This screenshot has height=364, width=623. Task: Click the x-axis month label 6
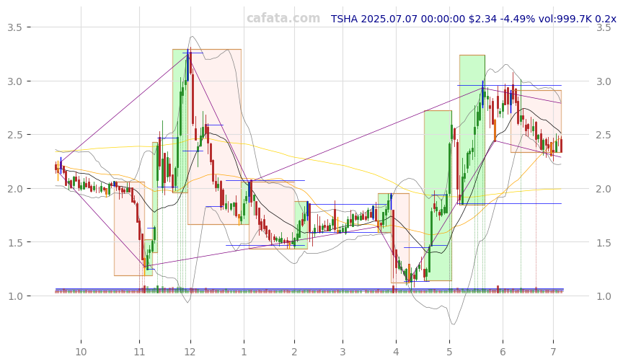click(x=503, y=352)
